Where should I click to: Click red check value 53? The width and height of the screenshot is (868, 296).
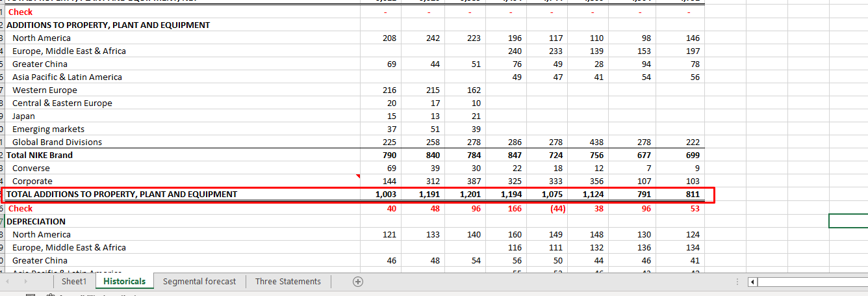coord(695,208)
